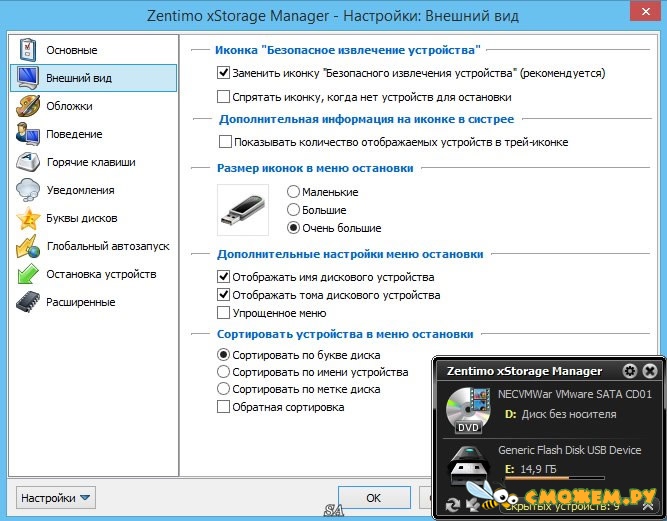
Task: Open the Уведомления speech cloud icon
Action: coord(28,190)
